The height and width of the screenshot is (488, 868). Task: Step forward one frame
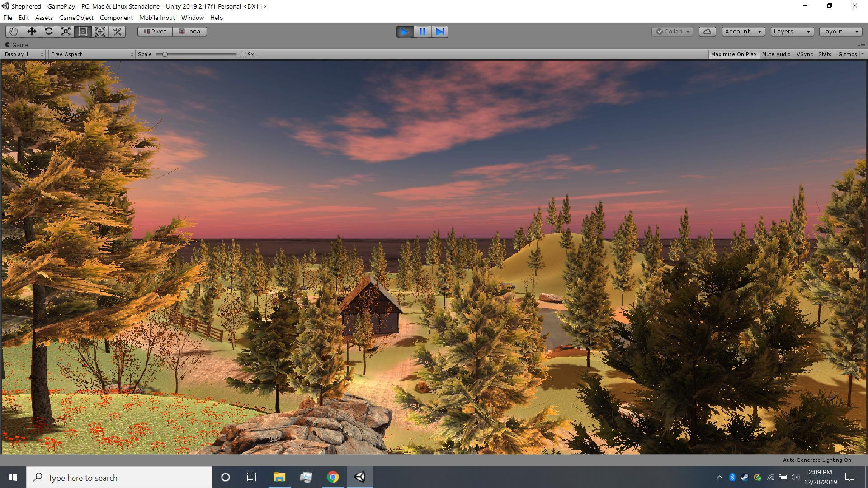click(x=439, y=32)
